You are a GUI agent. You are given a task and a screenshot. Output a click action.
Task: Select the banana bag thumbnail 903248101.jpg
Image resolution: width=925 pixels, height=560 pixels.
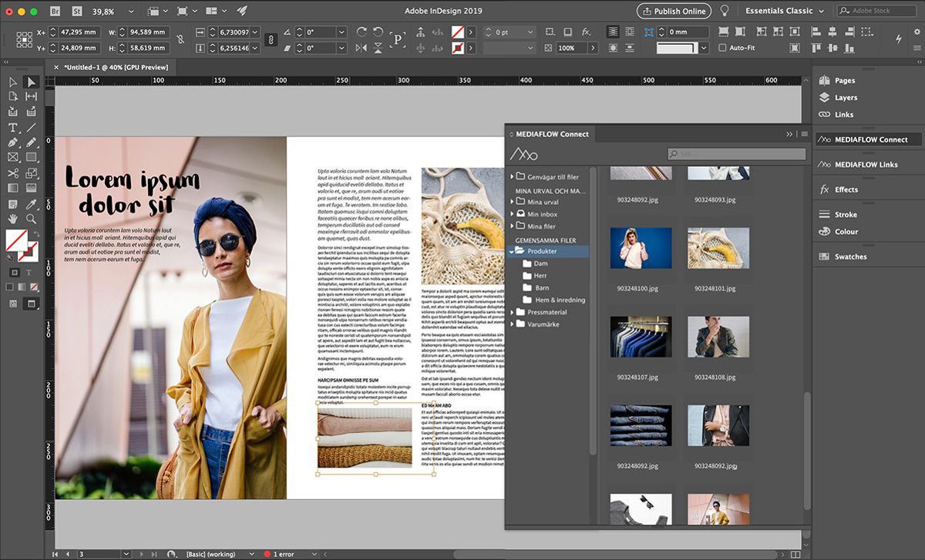point(718,248)
